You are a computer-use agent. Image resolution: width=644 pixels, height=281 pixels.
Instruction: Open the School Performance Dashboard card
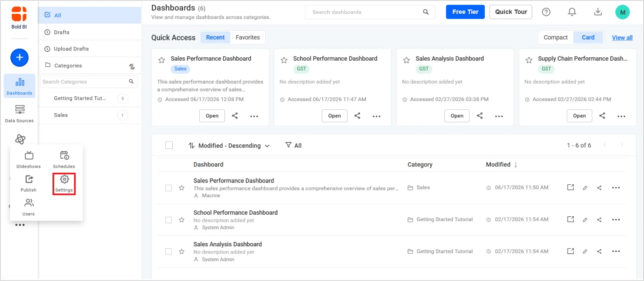(334, 116)
